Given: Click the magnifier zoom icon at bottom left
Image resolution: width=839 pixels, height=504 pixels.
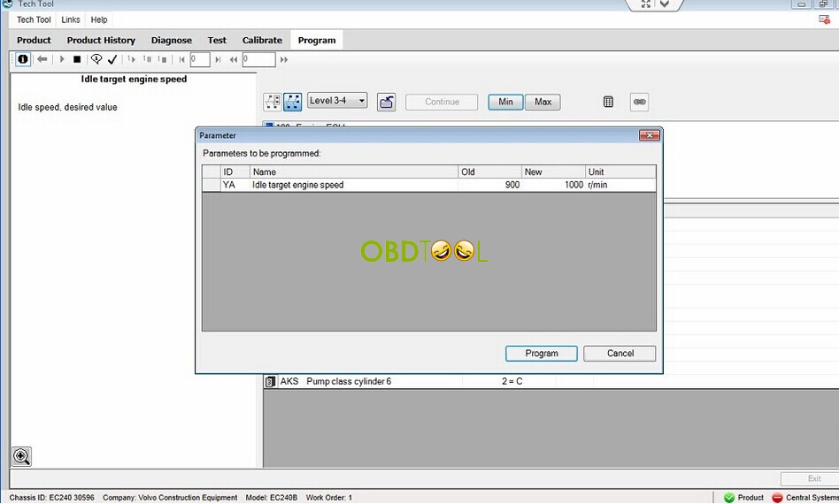Looking at the screenshot, I should [x=21, y=456].
